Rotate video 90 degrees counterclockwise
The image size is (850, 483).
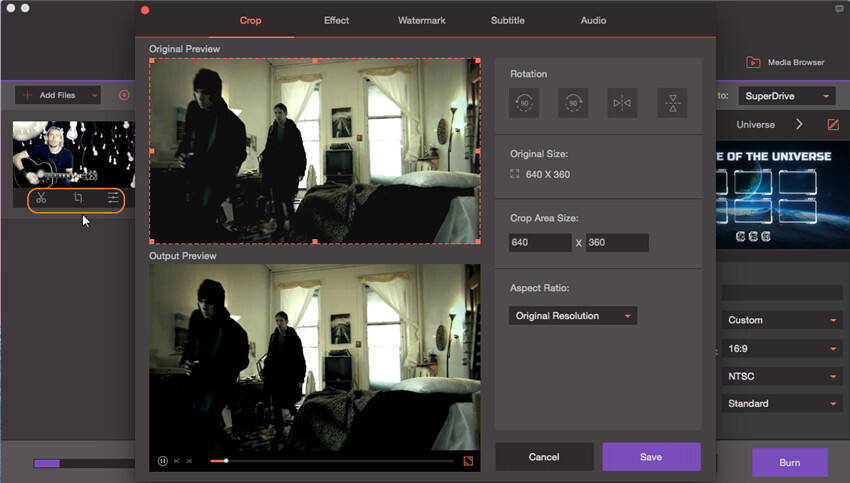click(x=524, y=102)
